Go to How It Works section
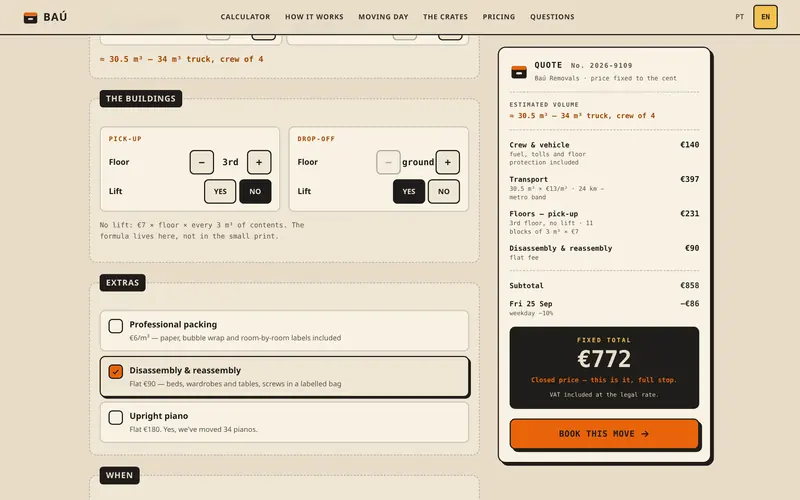 coord(314,17)
